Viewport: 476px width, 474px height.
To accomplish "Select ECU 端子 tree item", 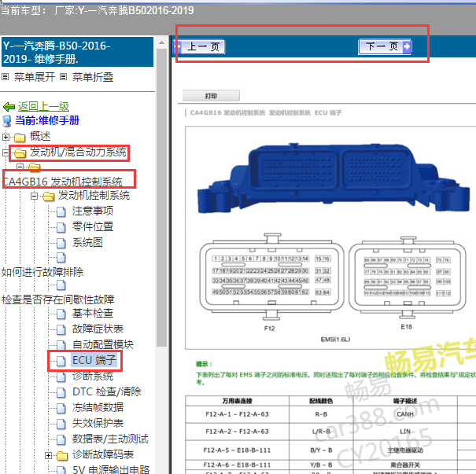I will coord(94,360).
